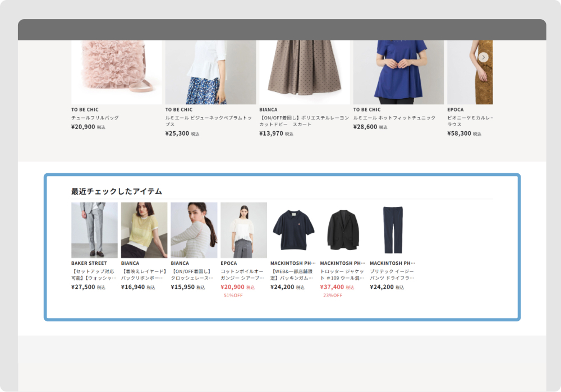Screen dimensions: 561x392
Task: Open the gold lace blouse image
Action: (x=470, y=72)
